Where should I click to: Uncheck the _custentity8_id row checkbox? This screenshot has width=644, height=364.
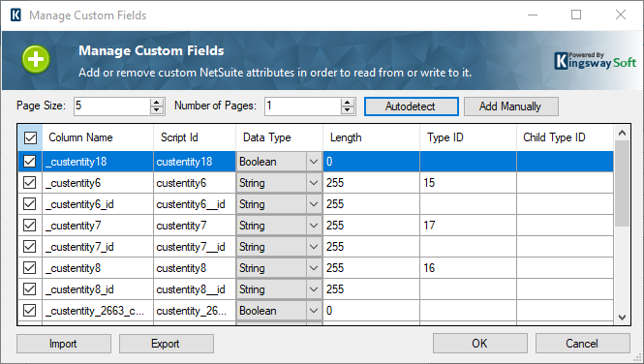[30, 289]
